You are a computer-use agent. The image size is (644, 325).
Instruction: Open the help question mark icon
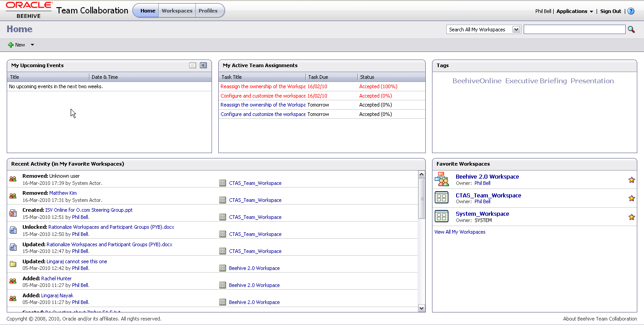tap(631, 11)
